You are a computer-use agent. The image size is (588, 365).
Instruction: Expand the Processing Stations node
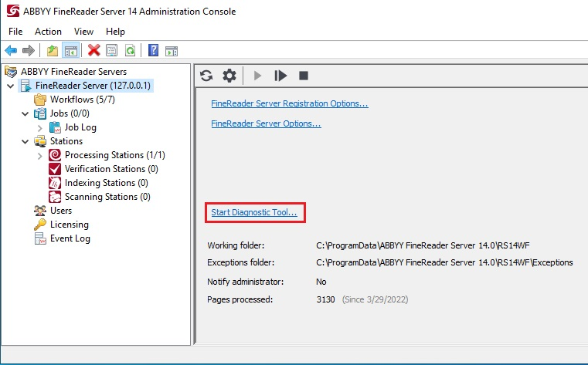(39, 155)
